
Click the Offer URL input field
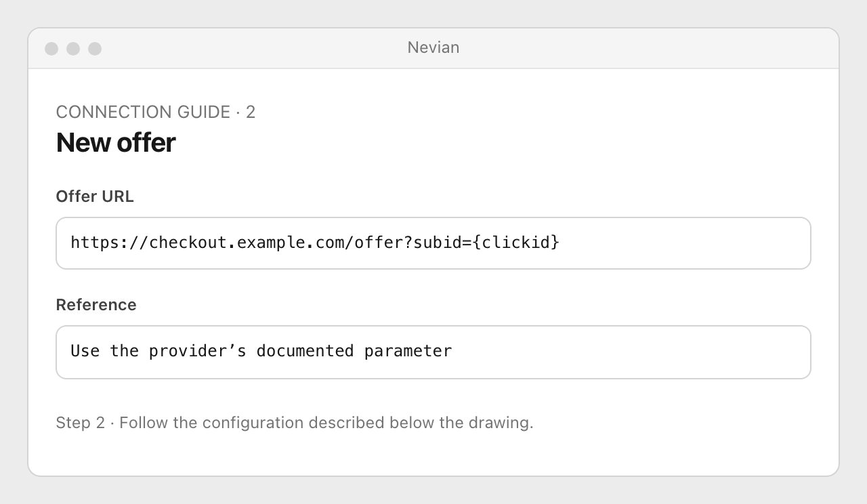[433, 243]
